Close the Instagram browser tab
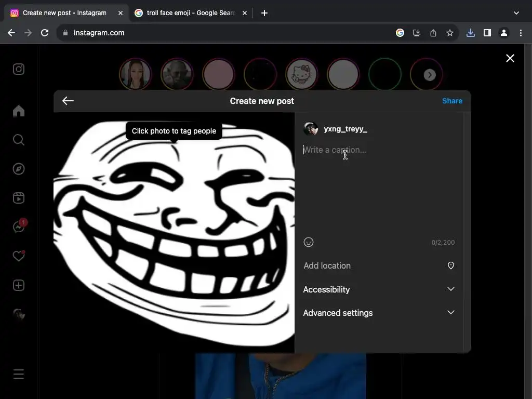This screenshot has height=399, width=532. [121, 13]
